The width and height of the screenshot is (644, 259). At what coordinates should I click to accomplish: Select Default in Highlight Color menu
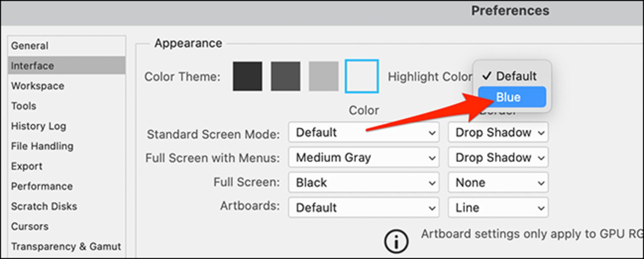pyautogui.click(x=512, y=76)
